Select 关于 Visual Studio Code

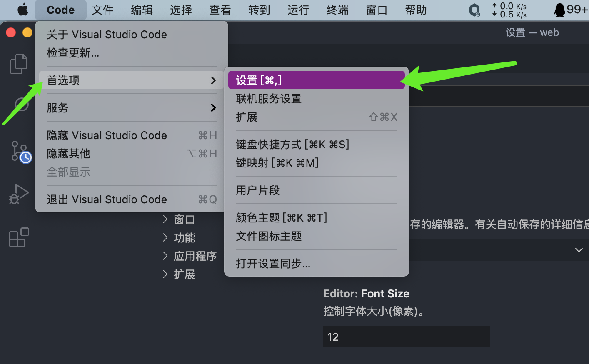(132, 35)
